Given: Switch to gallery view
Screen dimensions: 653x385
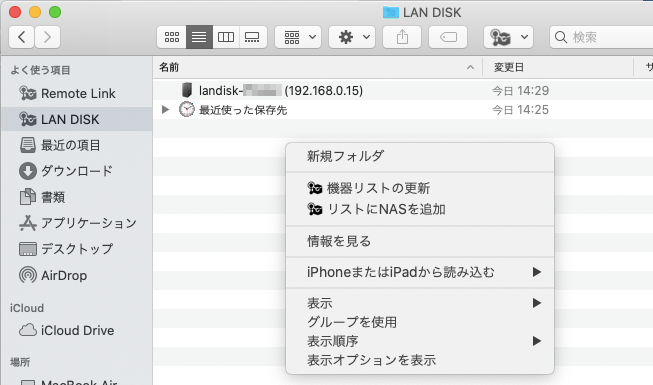Looking at the screenshot, I should pos(252,37).
